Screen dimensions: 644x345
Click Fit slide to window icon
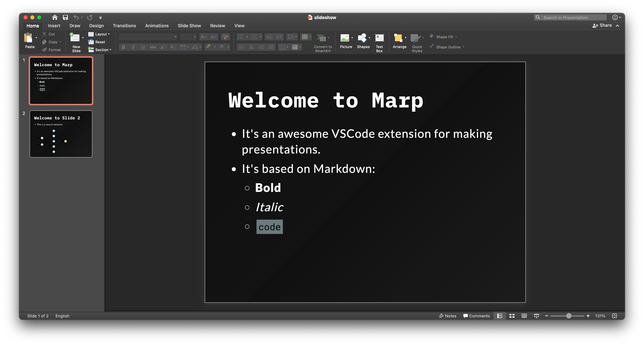pyautogui.click(x=614, y=316)
